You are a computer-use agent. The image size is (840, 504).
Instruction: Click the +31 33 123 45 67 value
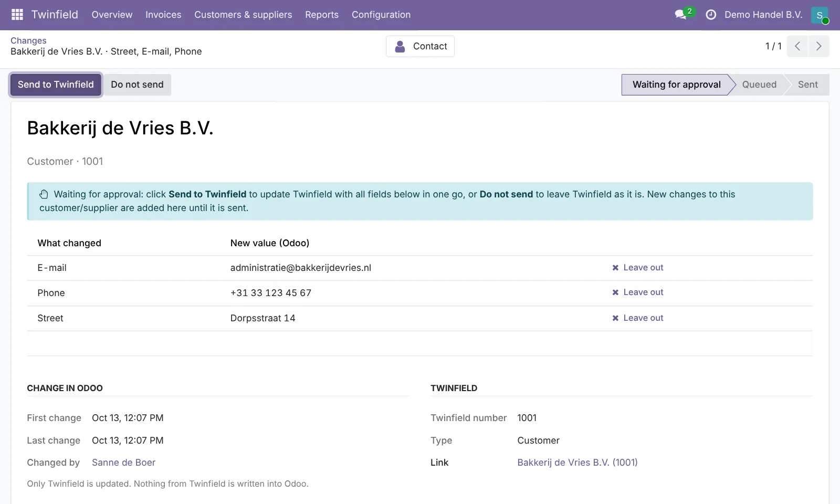click(270, 293)
